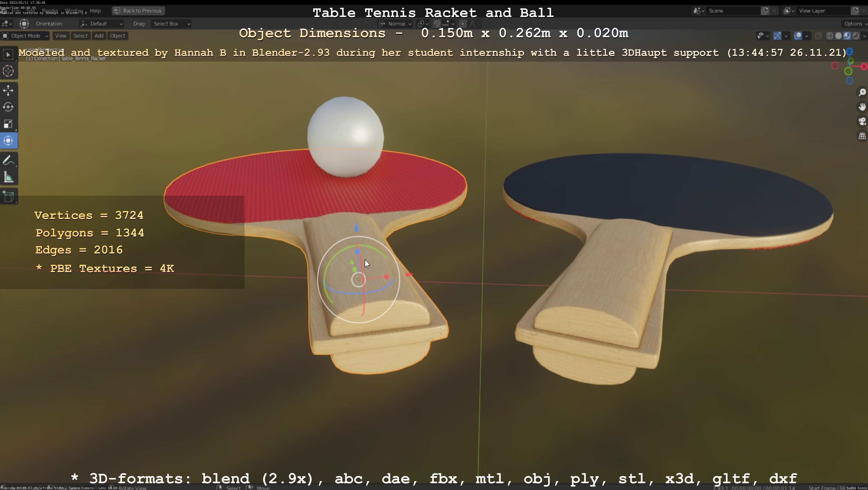This screenshot has width=868, height=490.
Task: Select the Transform tool in toolbar
Action: [8, 141]
